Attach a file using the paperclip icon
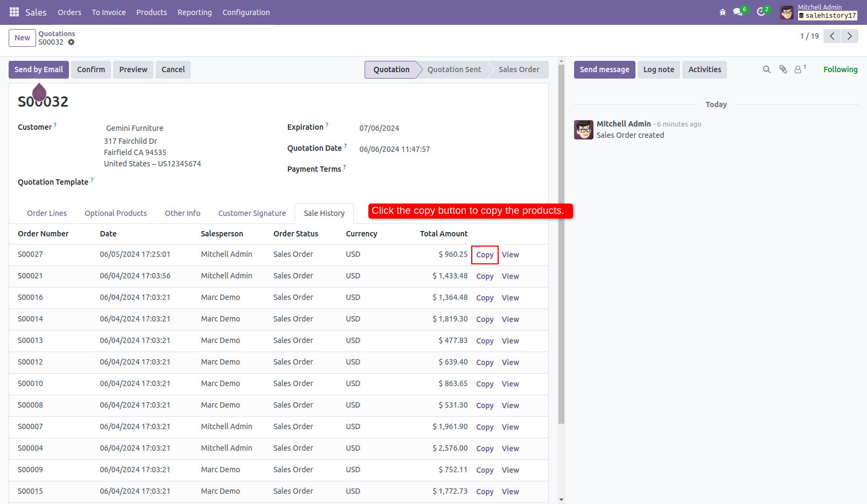 (x=782, y=69)
